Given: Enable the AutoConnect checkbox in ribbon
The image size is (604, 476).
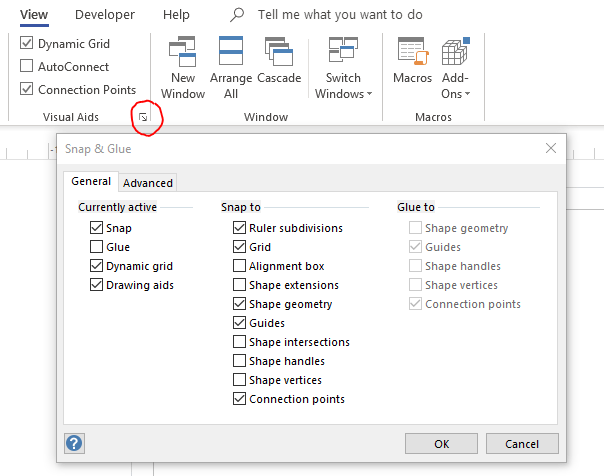Looking at the screenshot, I should pos(27,66).
